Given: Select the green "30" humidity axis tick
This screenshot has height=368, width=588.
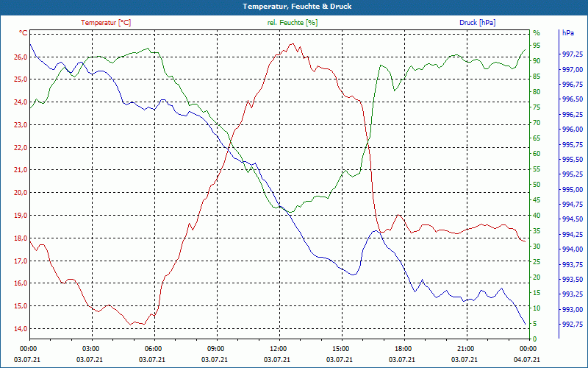Looking at the screenshot, I should click(x=537, y=247).
